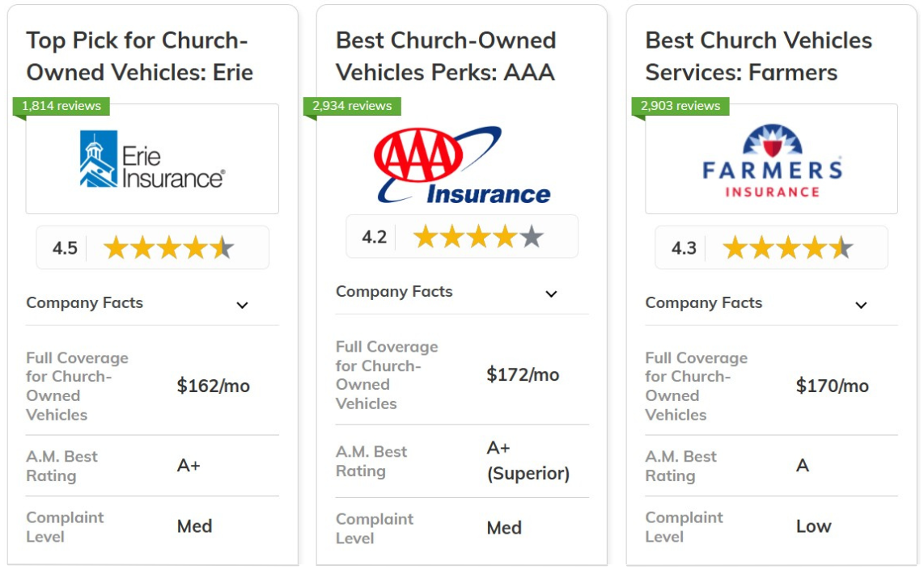
Task: Click the Best Church Vehicles Services: Farmers heading
Action: click(x=758, y=57)
